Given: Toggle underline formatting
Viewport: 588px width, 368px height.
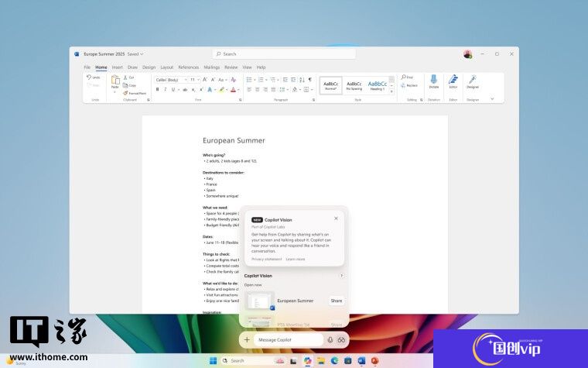Looking at the screenshot, I should point(173,89).
